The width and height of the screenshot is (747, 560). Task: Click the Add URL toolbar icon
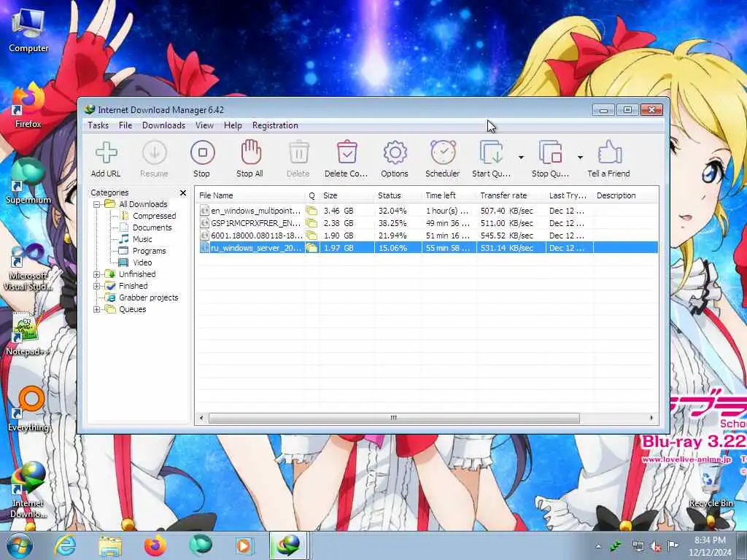[106, 153]
